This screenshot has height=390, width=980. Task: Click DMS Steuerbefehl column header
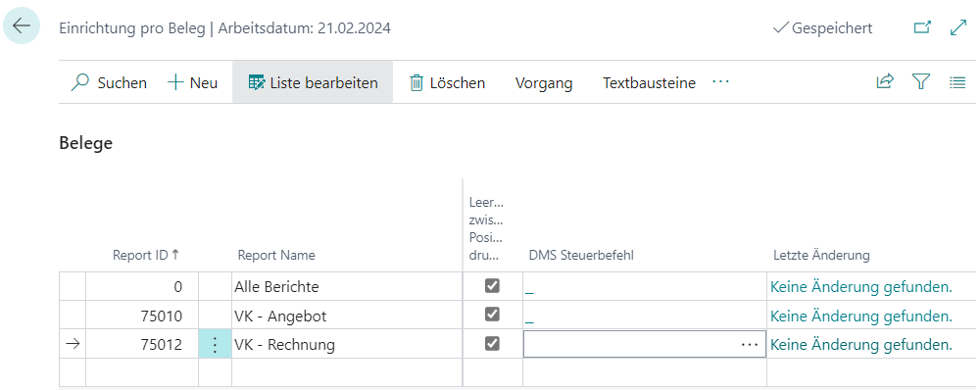[581, 255]
